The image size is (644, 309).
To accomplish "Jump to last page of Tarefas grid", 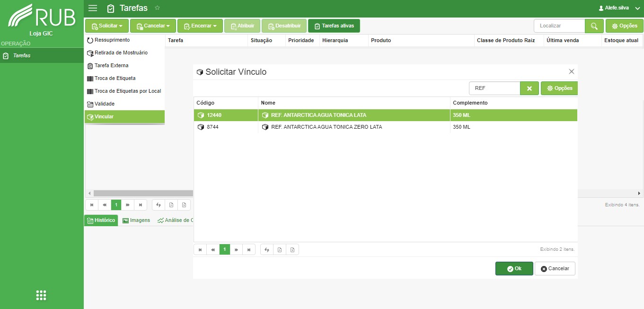I will point(141,205).
